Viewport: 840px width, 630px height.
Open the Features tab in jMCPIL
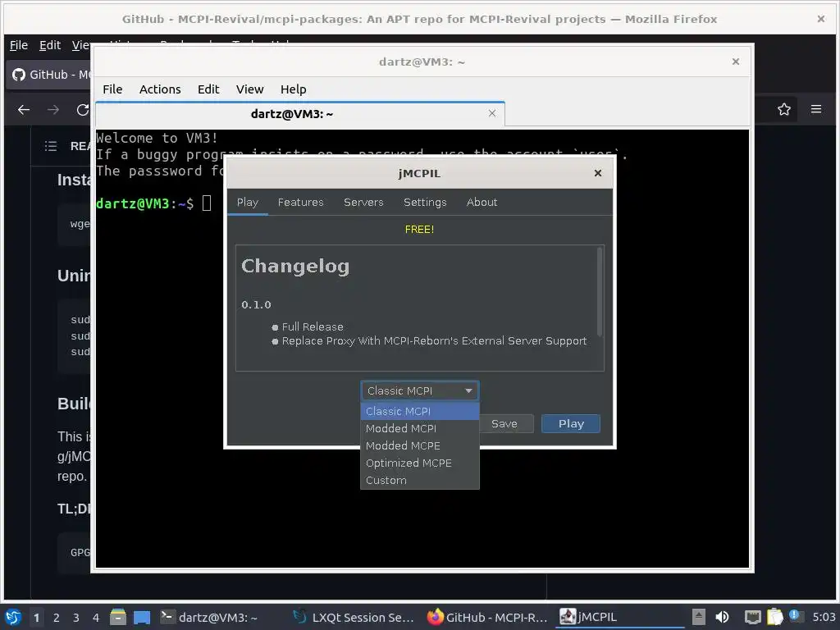[x=300, y=203]
